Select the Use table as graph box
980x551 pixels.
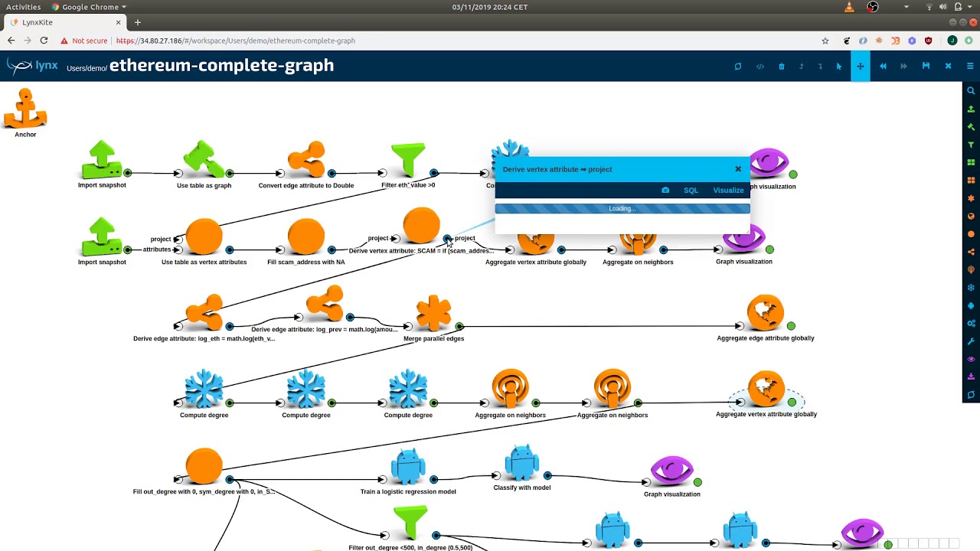tap(204, 159)
